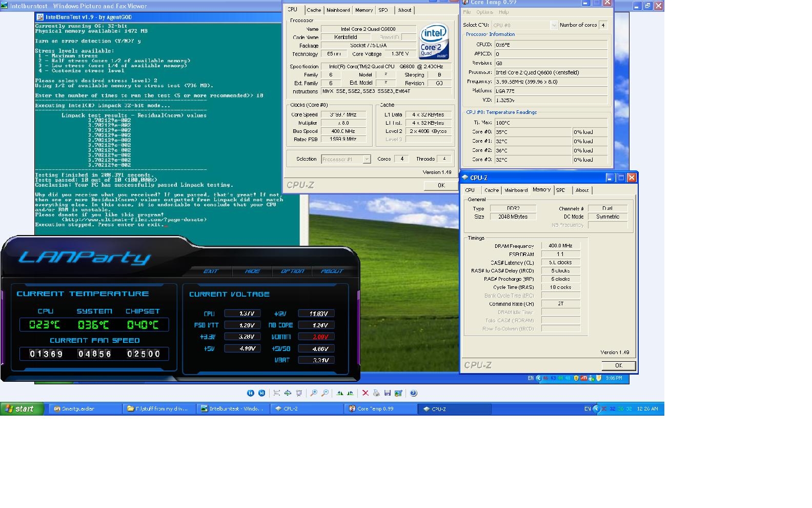Switch to Core Temp 0.99 taskbar button
Image resolution: width=812 pixels, height=508 pixels.
point(380,409)
